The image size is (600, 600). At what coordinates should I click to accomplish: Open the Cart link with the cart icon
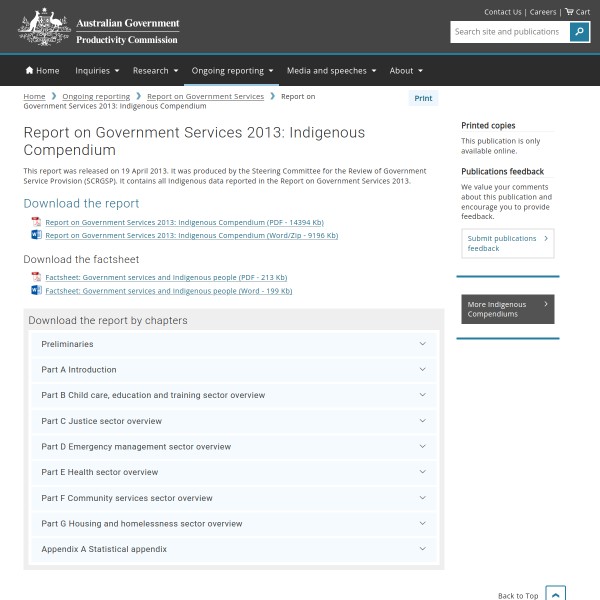577,12
